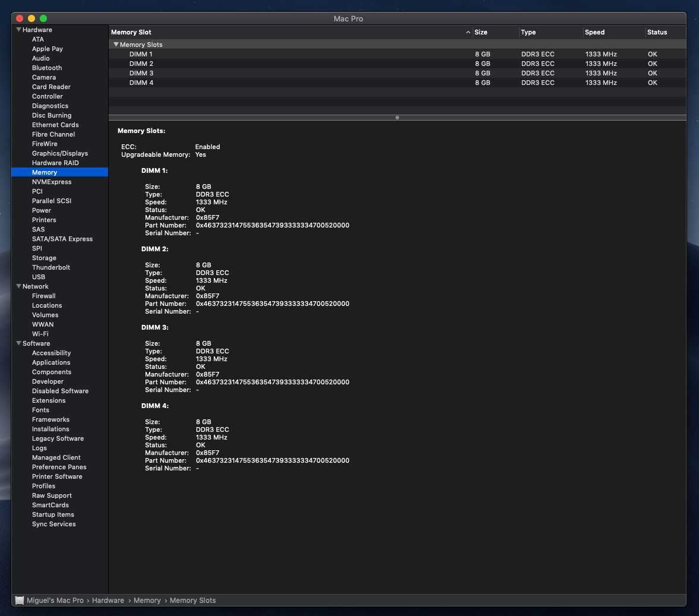Viewport: 699px width, 616px height.
Task: Show Card Reader information
Action: (x=51, y=87)
